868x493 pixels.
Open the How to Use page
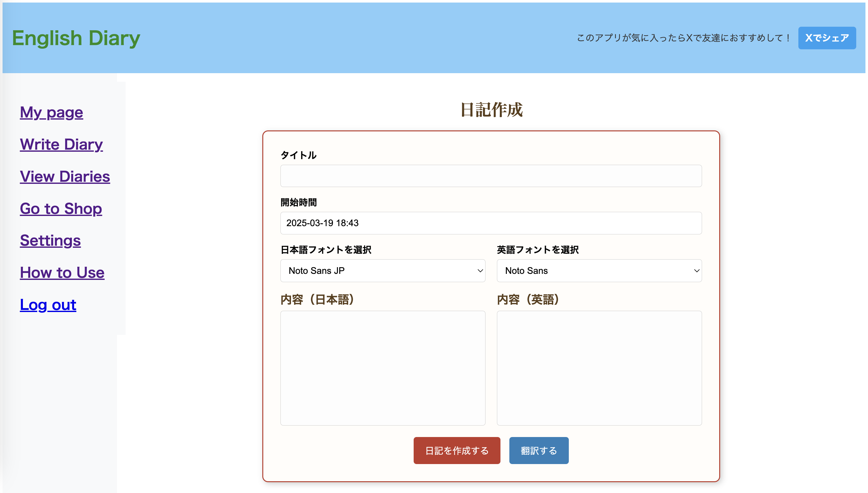[62, 273]
